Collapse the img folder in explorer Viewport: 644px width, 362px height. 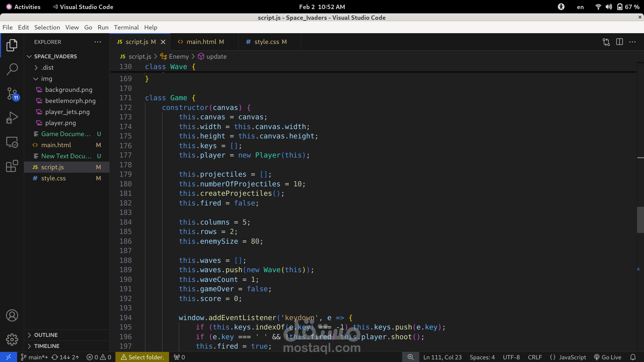36,79
